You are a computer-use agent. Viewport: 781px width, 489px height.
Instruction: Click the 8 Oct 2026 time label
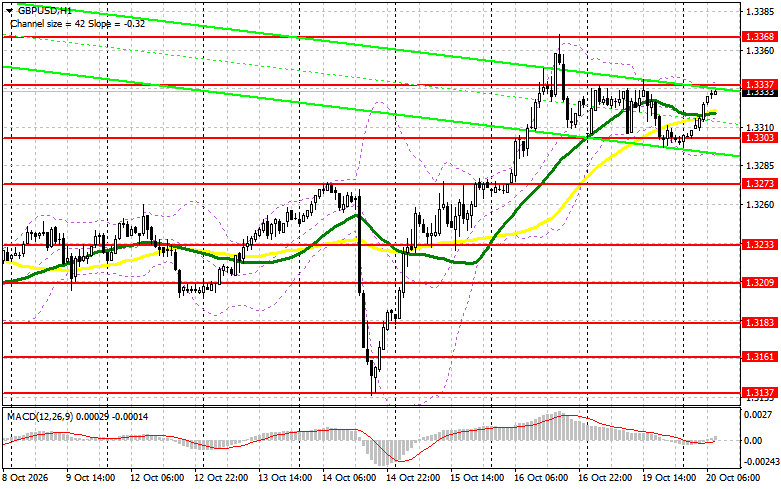coord(25,478)
